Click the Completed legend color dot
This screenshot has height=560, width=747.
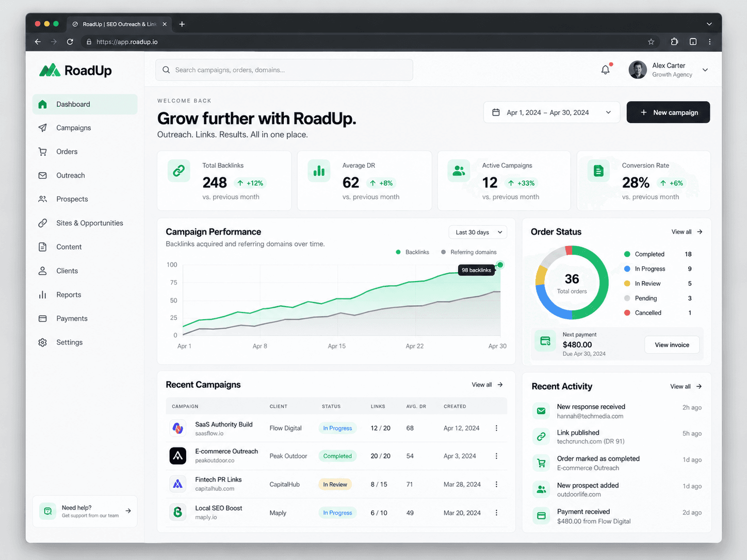[x=627, y=254]
